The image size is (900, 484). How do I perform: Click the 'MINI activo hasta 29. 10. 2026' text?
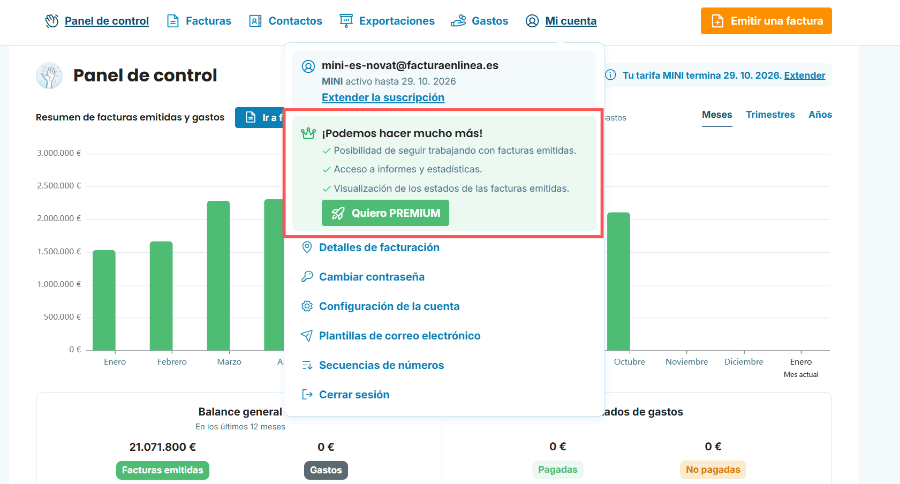(389, 82)
